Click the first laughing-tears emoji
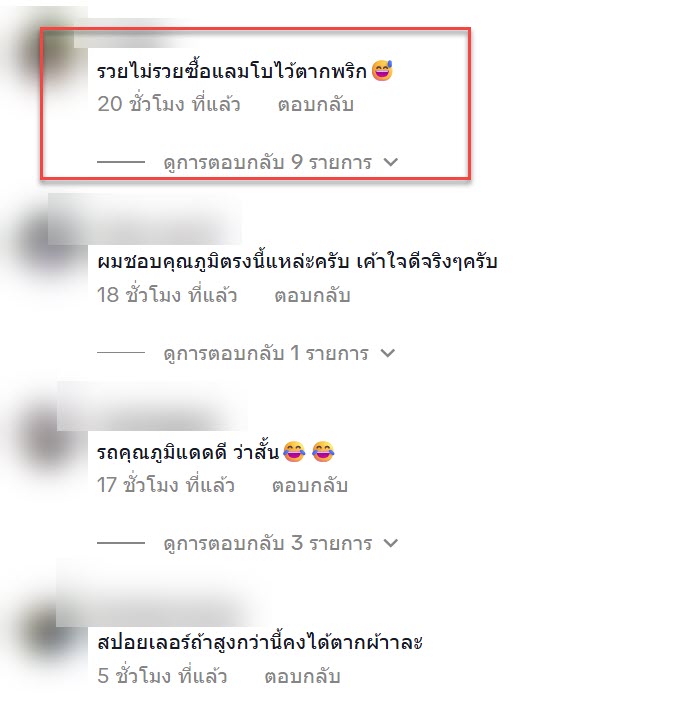This screenshot has width=676, height=705. click(x=294, y=451)
